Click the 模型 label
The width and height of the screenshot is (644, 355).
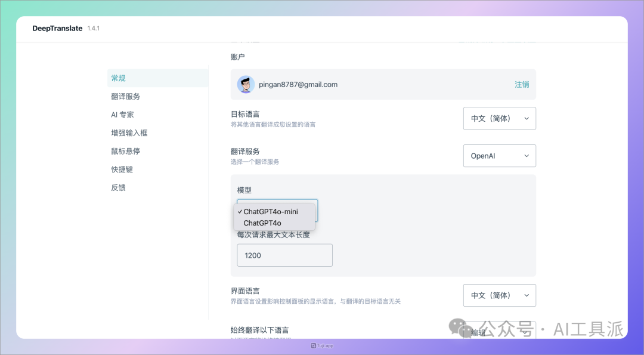click(244, 190)
